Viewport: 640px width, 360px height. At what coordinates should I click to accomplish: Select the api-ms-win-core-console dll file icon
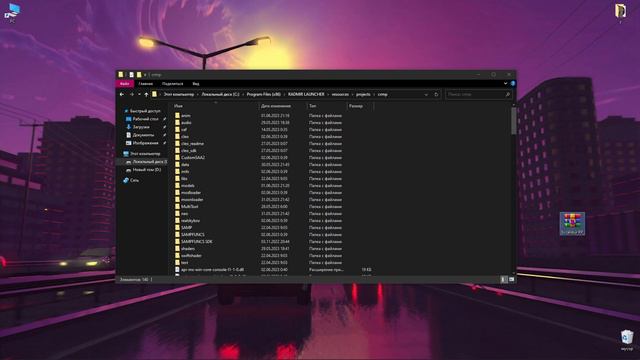(178, 270)
